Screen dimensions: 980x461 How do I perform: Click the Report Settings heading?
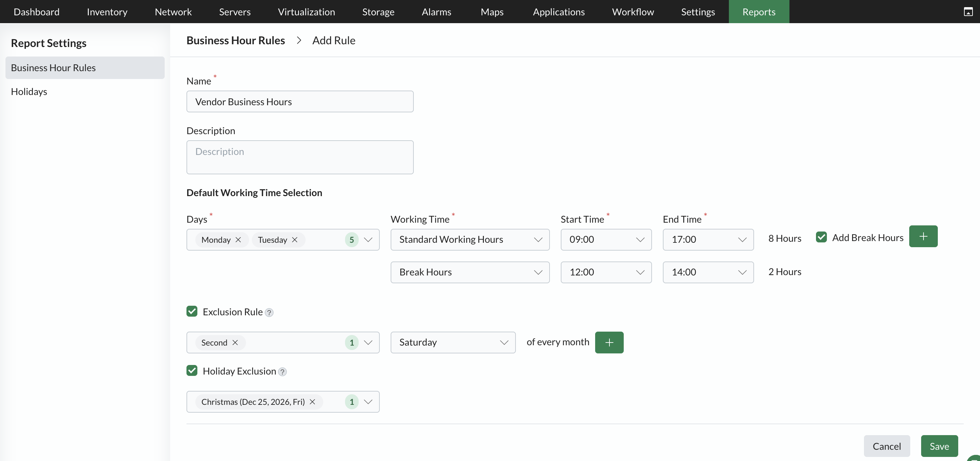point(49,43)
